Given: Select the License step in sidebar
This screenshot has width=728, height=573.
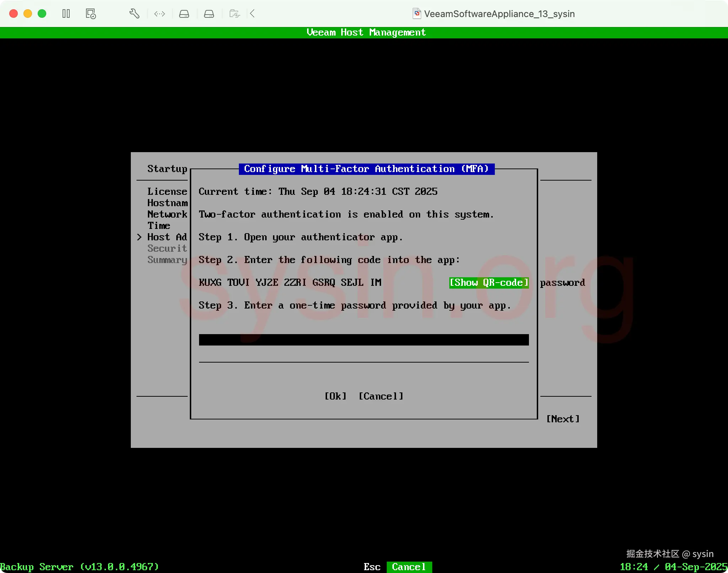Looking at the screenshot, I should point(167,191).
